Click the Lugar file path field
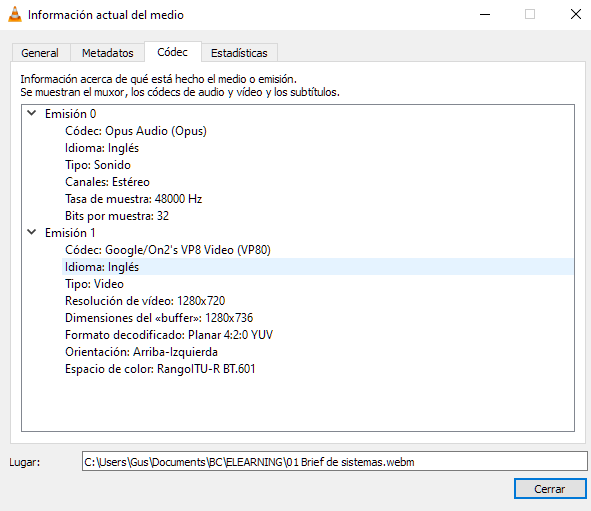591x511 pixels. pyautogui.click(x=334, y=462)
